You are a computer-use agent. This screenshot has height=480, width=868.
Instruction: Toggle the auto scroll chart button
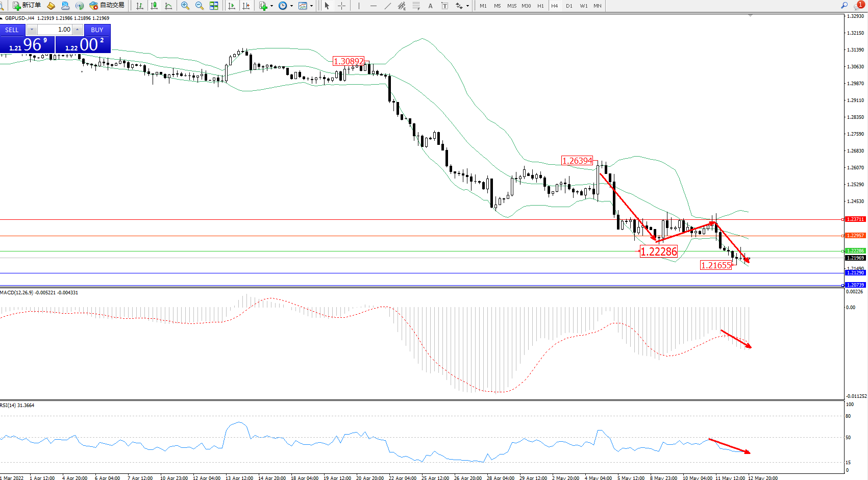pyautogui.click(x=232, y=6)
